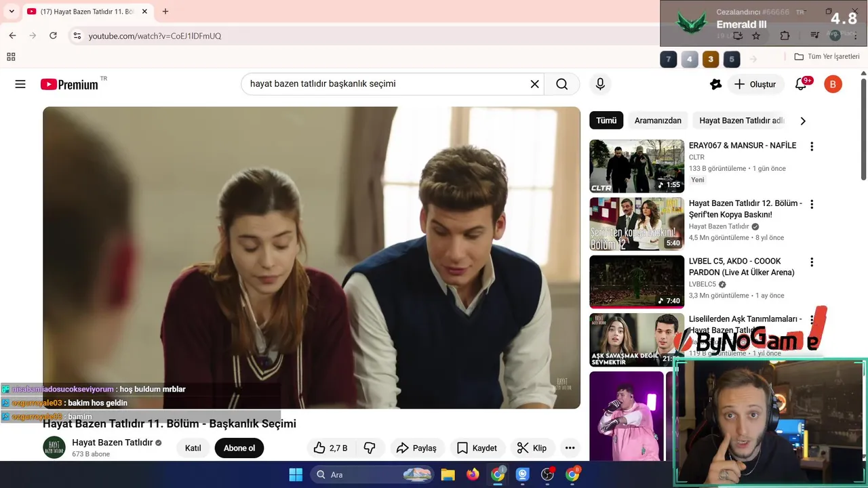
Task: Open the Bölüm 12 thumbnail with 5:40 duration
Action: point(637,224)
